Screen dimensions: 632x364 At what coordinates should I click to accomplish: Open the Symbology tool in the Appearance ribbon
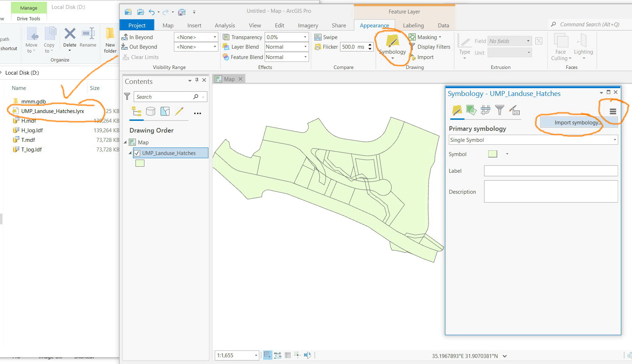click(392, 44)
